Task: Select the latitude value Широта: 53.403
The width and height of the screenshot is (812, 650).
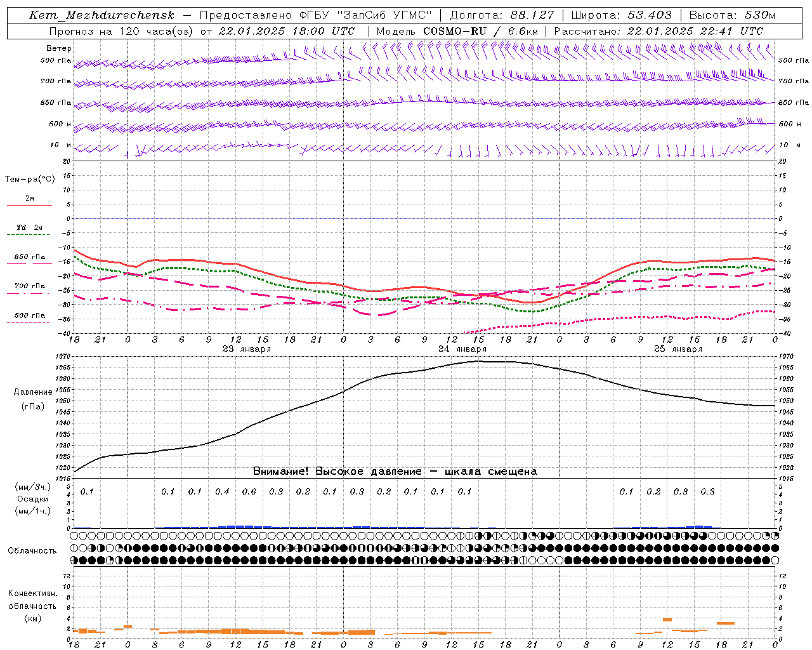Action: 622,15
